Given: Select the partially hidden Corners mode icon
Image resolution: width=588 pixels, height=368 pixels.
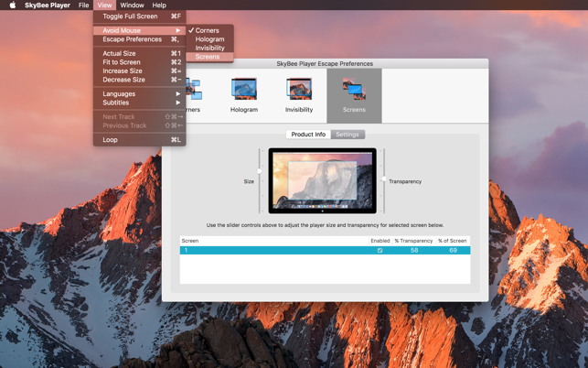Looking at the screenshot, I should tap(194, 95).
